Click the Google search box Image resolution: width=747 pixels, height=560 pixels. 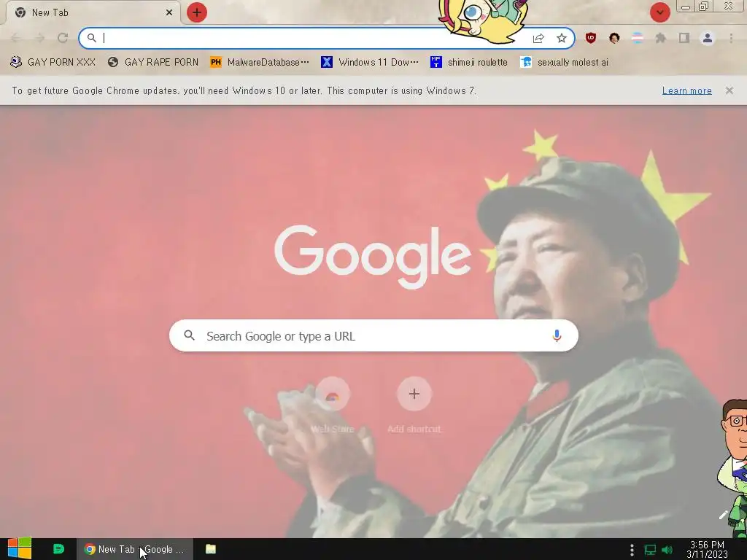(373, 335)
